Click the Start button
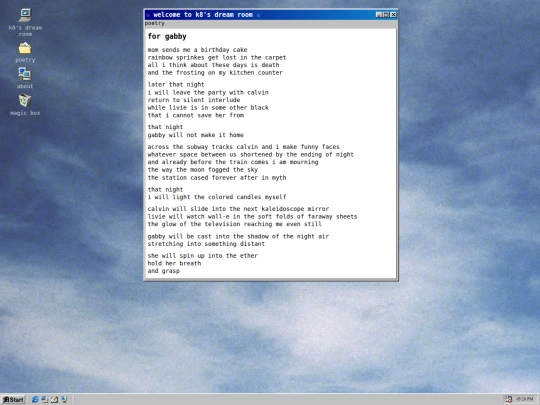This screenshot has width=540, height=405. tap(13, 399)
